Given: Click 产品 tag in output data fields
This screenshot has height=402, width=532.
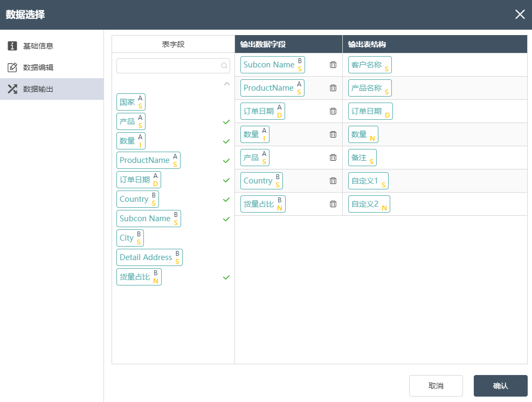Looking at the screenshot, I should click(255, 158).
